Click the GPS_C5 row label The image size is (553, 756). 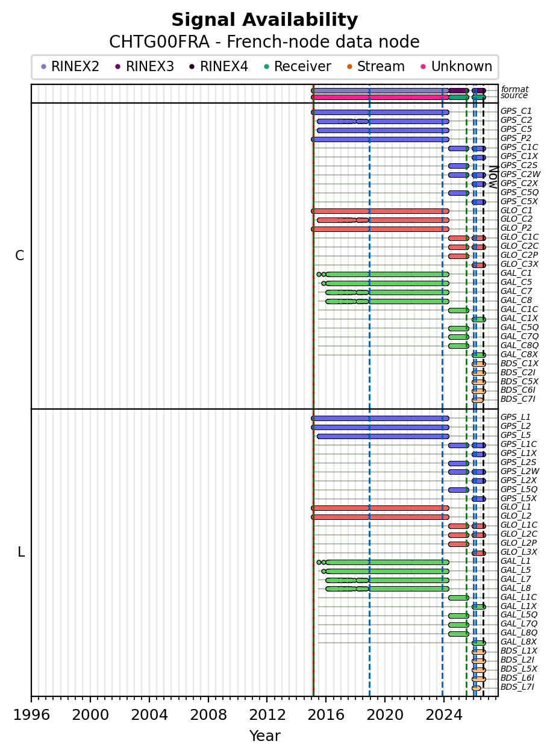516,130
